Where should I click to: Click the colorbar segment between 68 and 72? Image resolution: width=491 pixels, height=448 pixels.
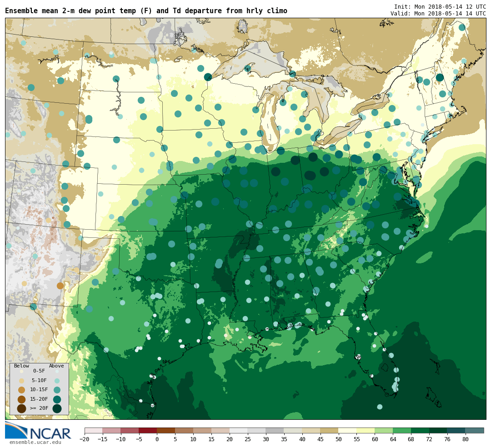[421, 430]
